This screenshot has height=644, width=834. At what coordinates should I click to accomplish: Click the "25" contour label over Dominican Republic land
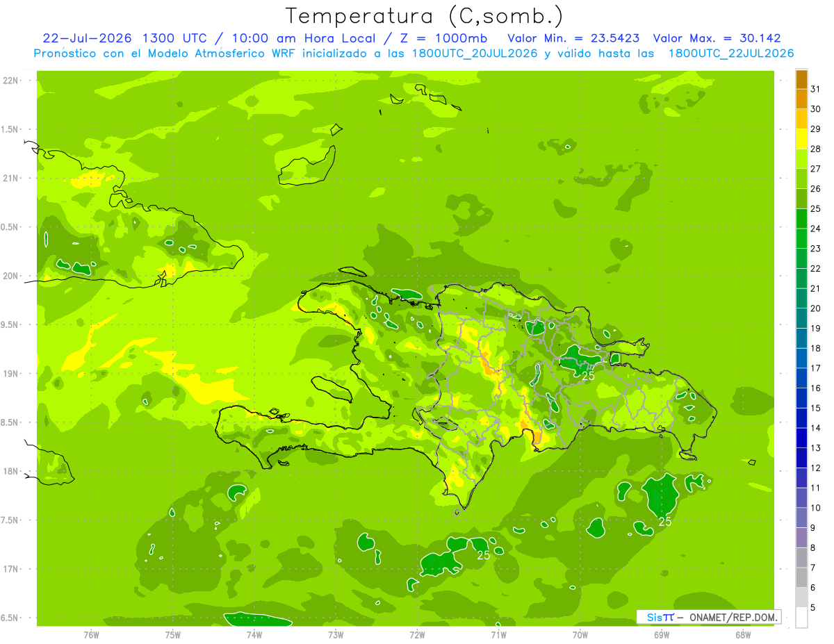588,376
